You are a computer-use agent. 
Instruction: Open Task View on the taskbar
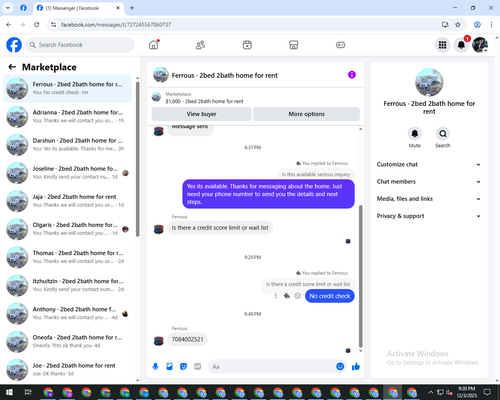tap(28, 392)
